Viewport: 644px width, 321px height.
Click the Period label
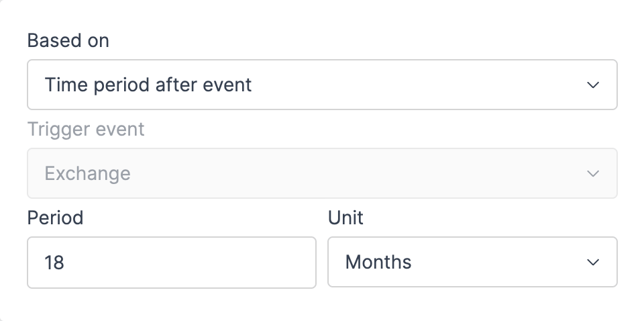pyautogui.click(x=55, y=218)
